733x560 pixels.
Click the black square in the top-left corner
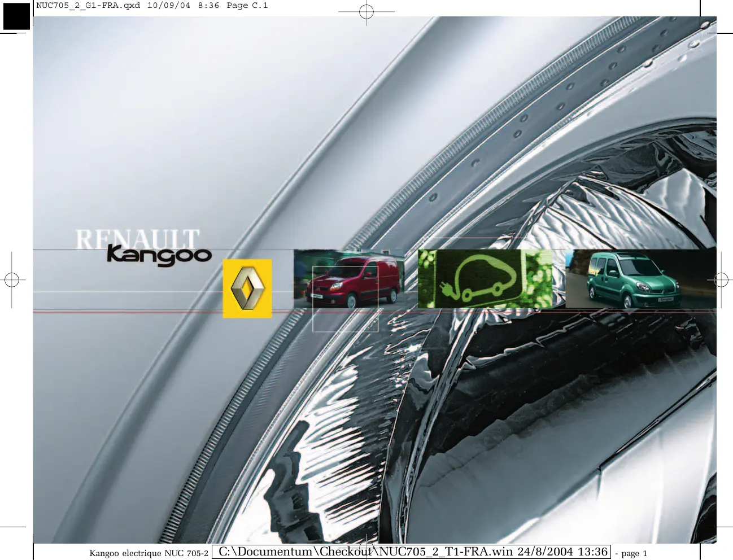[x=16, y=16]
